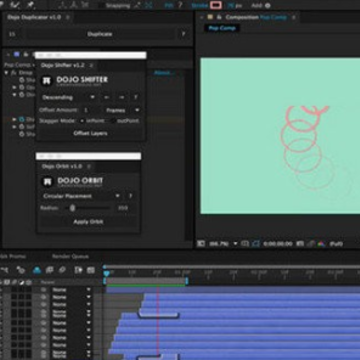The width and height of the screenshot is (360, 360).
Task: Open the first layer's Parent None dropdown
Action: (71, 290)
